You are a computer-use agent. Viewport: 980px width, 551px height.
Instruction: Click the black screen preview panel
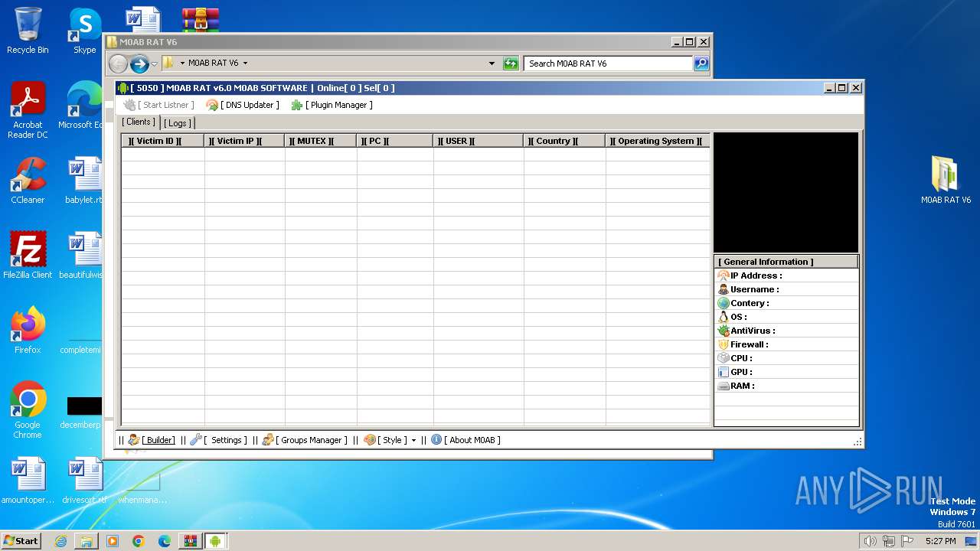pyautogui.click(x=786, y=193)
